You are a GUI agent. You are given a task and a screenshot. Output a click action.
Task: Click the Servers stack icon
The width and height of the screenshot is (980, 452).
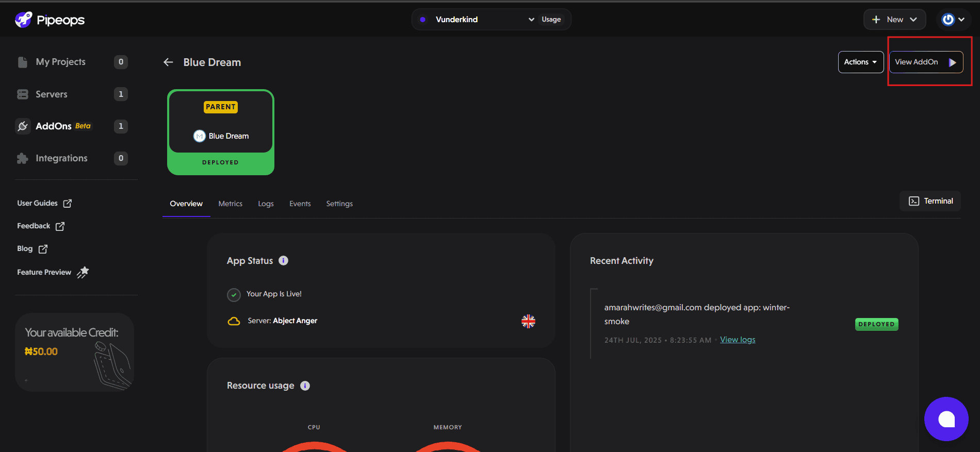click(23, 94)
